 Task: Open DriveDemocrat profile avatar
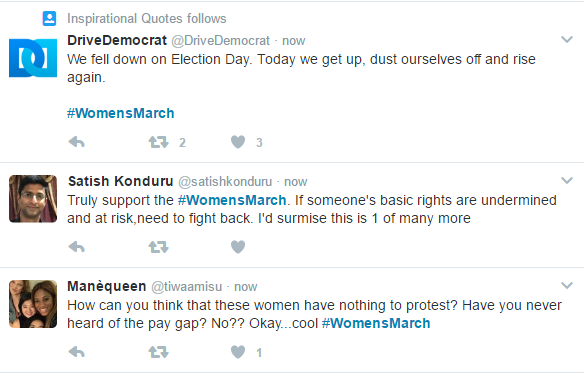(33, 58)
